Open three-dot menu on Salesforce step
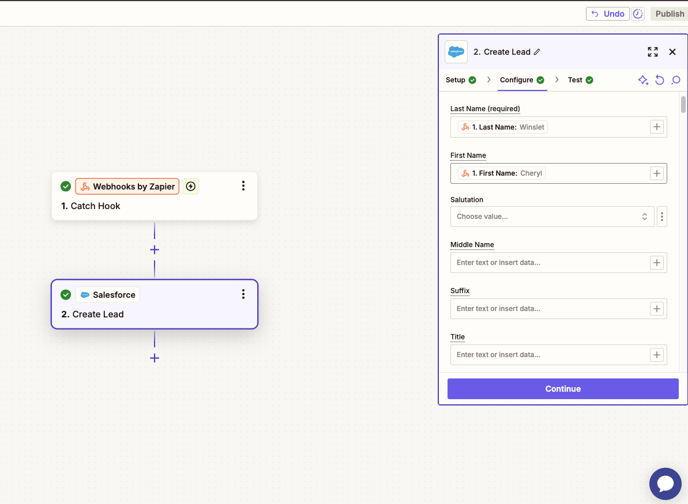 tap(243, 294)
